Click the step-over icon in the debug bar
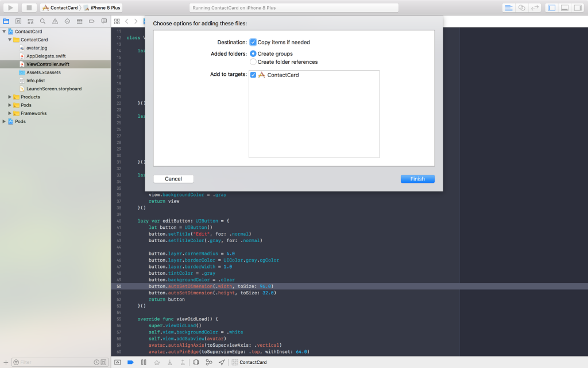Screen dimensions: 588x368 point(157,362)
